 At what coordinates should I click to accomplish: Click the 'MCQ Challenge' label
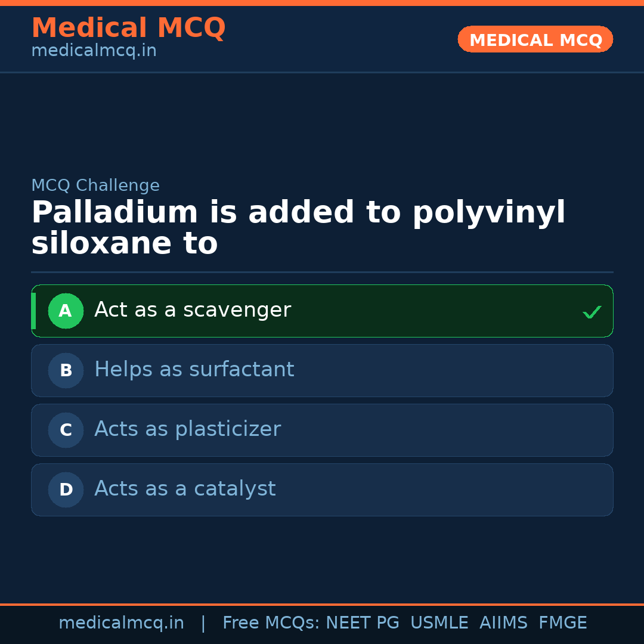95,185
